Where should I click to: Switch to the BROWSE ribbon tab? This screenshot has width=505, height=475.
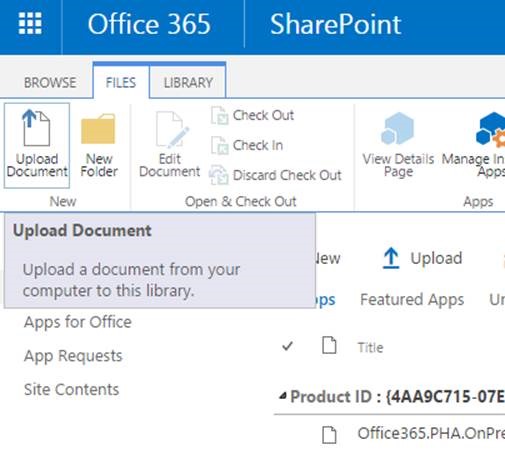(50, 83)
